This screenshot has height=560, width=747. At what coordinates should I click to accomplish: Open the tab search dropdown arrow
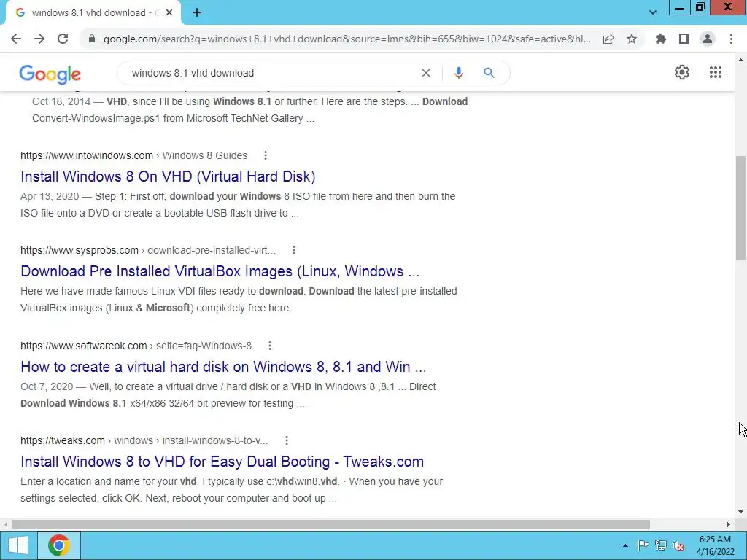653,13
